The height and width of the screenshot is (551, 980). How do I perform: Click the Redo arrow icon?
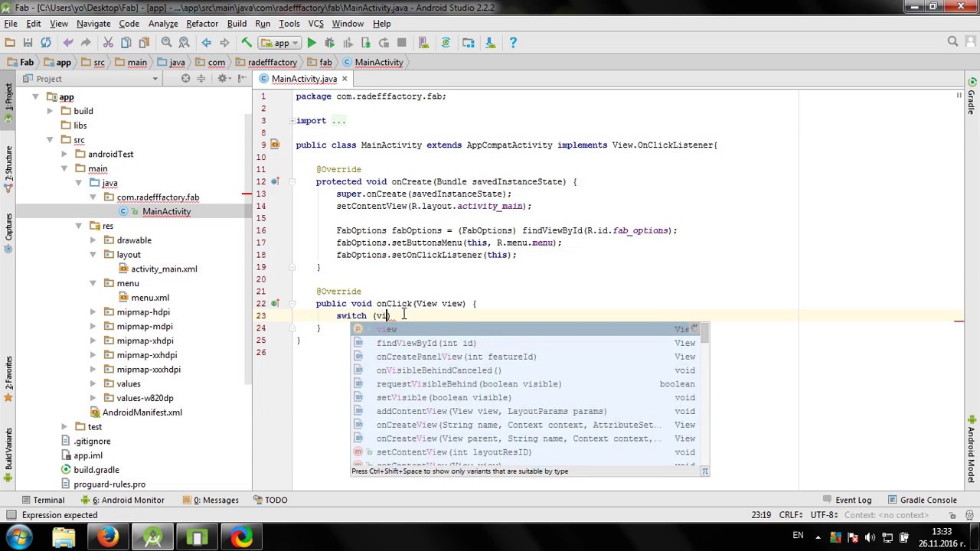coord(86,43)
